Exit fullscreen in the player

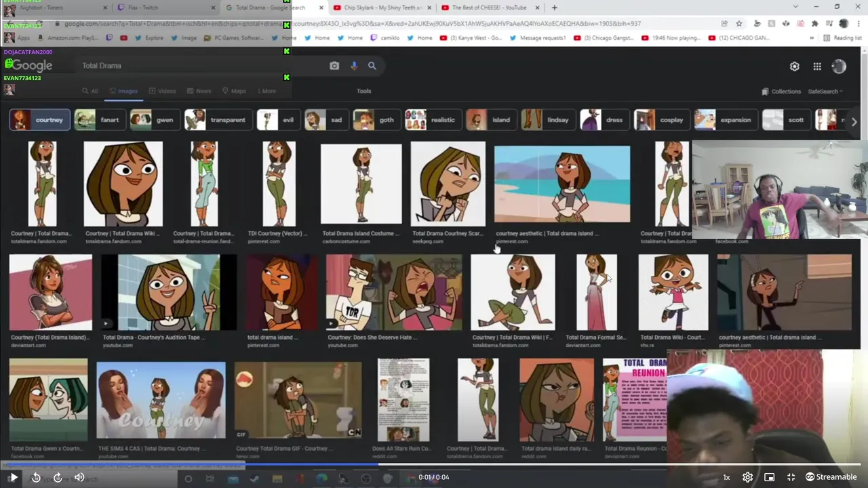(x=791, y=477)
